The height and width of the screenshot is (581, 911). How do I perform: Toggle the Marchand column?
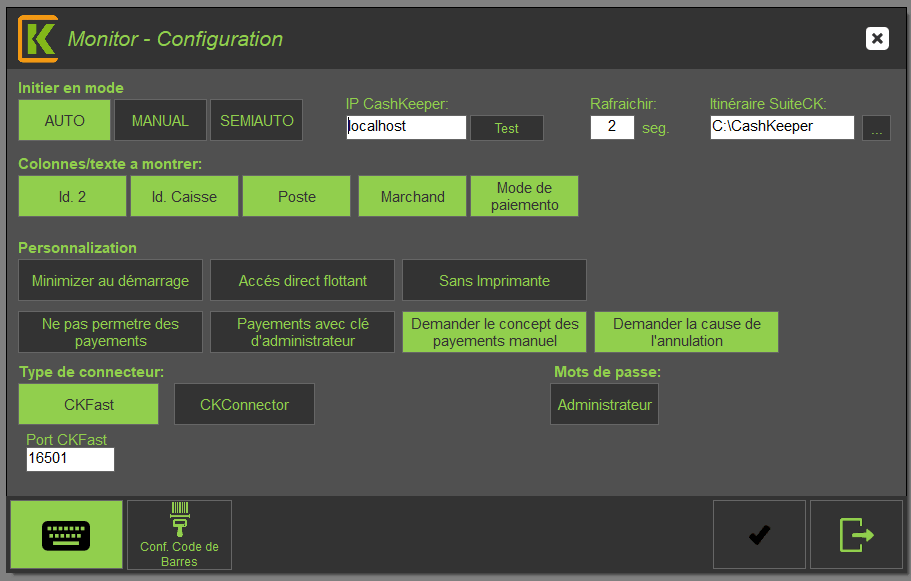(x=413, y=196)
